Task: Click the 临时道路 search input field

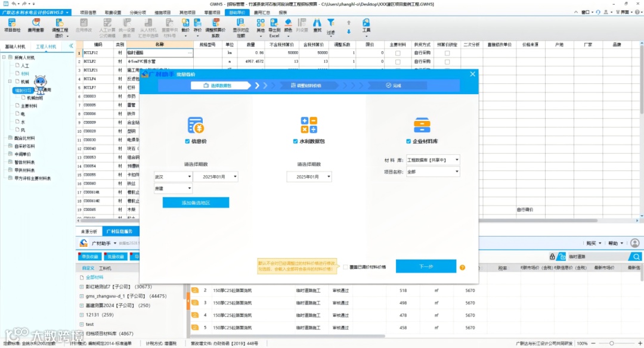Action: tap(597, 256)
